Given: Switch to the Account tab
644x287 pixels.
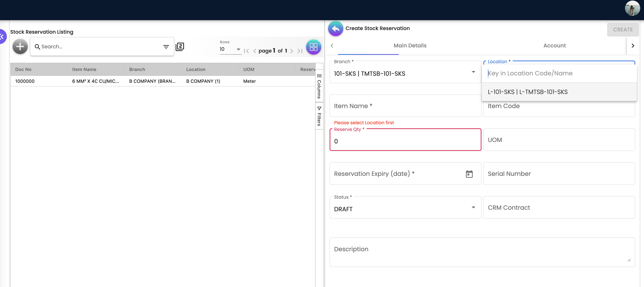Looking at the screenshot, I should 554,45.
